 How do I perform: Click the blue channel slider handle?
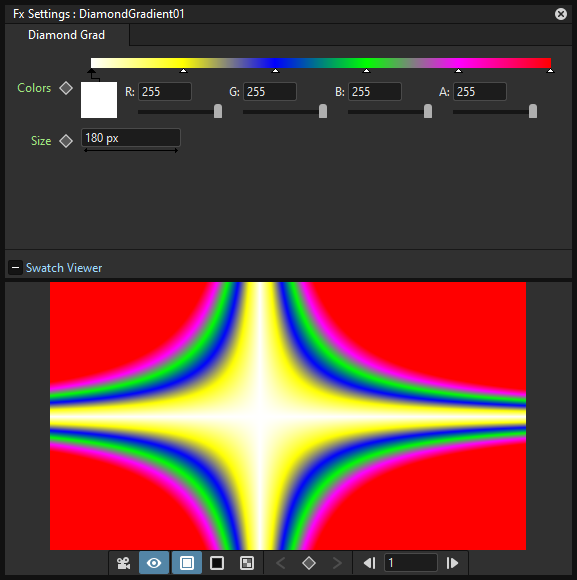(x=428, y=111)
